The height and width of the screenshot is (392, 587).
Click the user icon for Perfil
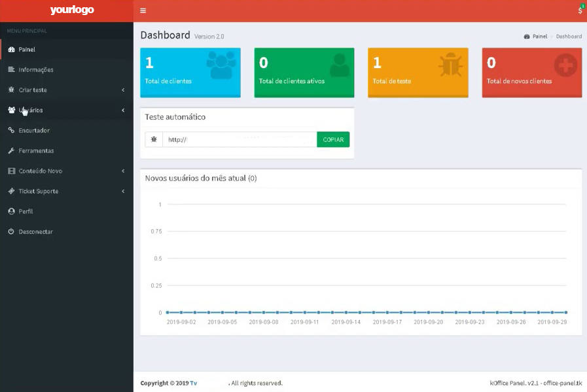[x=11, y=211]
